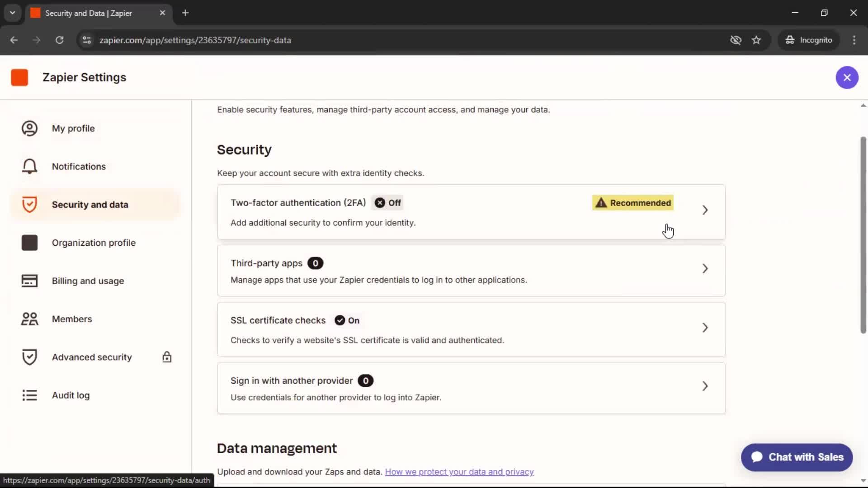Click the Organization profile square icon

(29, 243)
